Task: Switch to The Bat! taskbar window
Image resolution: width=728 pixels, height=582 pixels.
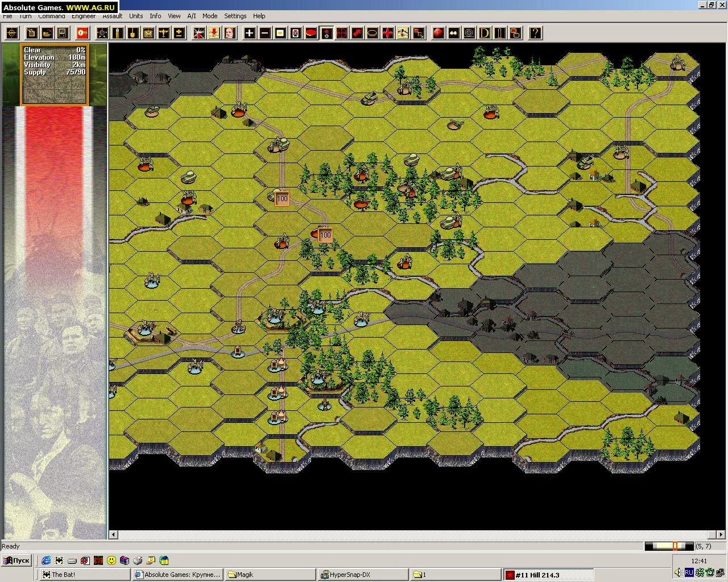Action: click(85, 575)
